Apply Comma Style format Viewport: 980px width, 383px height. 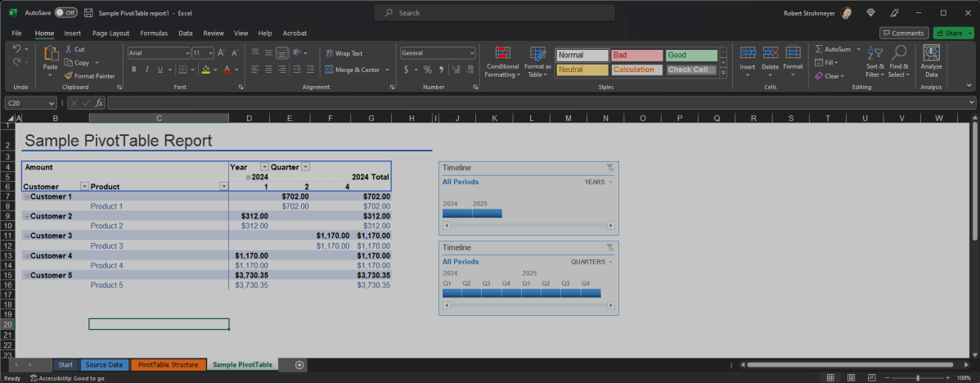pyautogui.click(x=441, y=70)
